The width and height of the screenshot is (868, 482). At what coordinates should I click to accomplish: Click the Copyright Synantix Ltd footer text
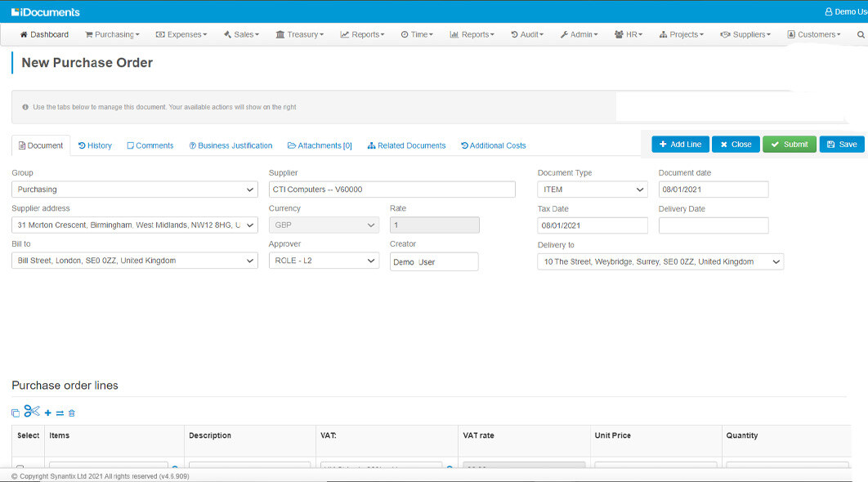click(101, 476)
